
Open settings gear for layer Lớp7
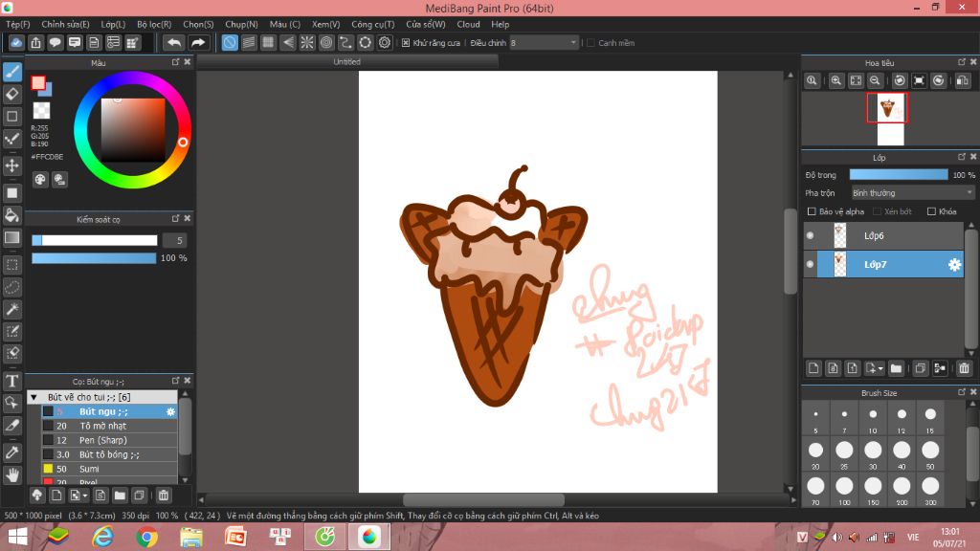pos(954,265)
